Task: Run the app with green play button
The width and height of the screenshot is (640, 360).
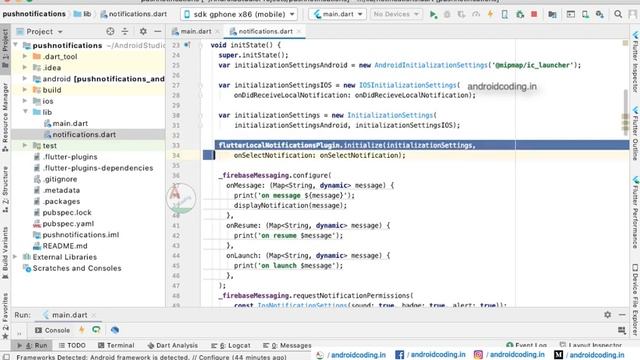Action: tap(433, 15)
